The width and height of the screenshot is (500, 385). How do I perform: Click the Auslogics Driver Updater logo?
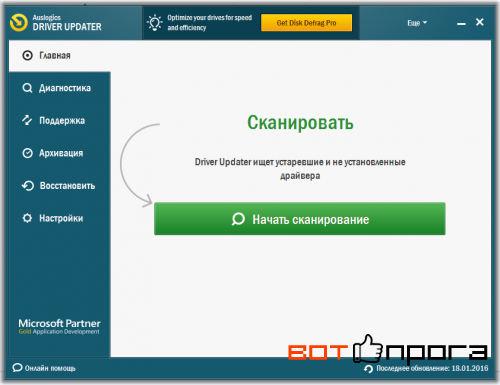(x=19, y=23)
